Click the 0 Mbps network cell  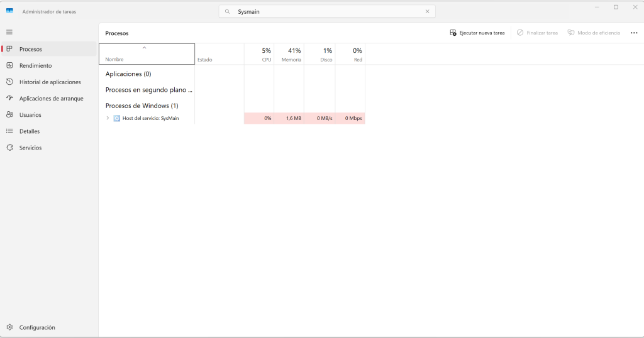pyautogui.click(x=350, y=118)
